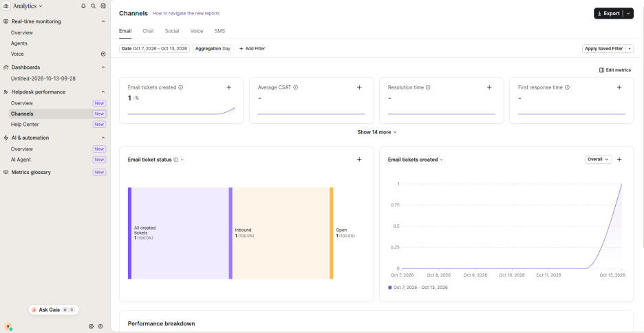Click the Metrics glossary book icon

[x=6, y=173]
